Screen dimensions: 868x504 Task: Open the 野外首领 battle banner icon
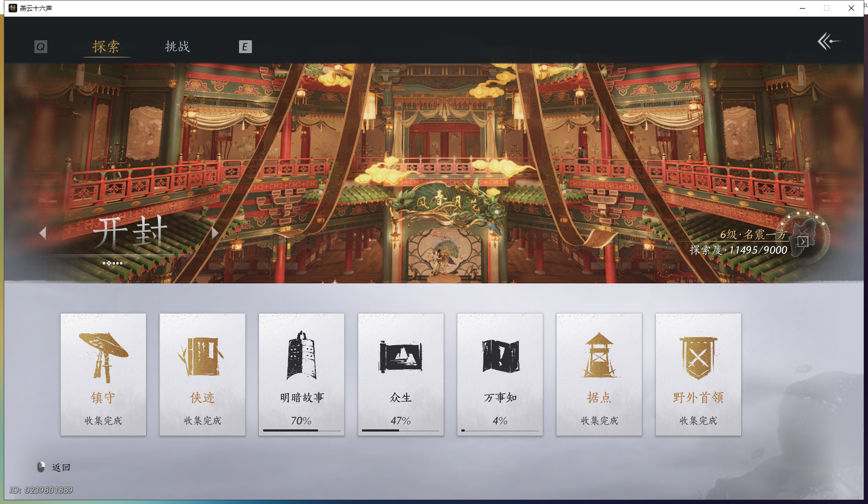[698, 354]
